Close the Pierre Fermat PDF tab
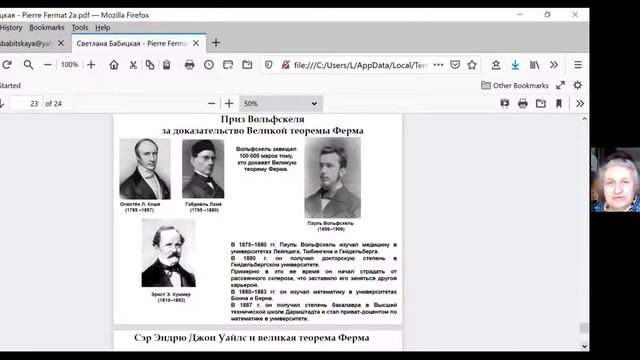This screenshot has height=360, width=640. (196, 43)
